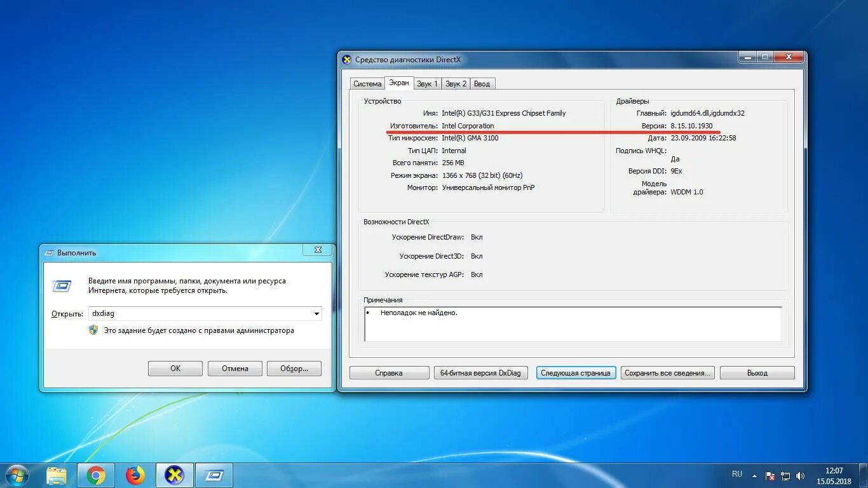This screenshot has width=868, height=488.
Task: Click total memory value 256 MB
Action: [x=453, y=163]
